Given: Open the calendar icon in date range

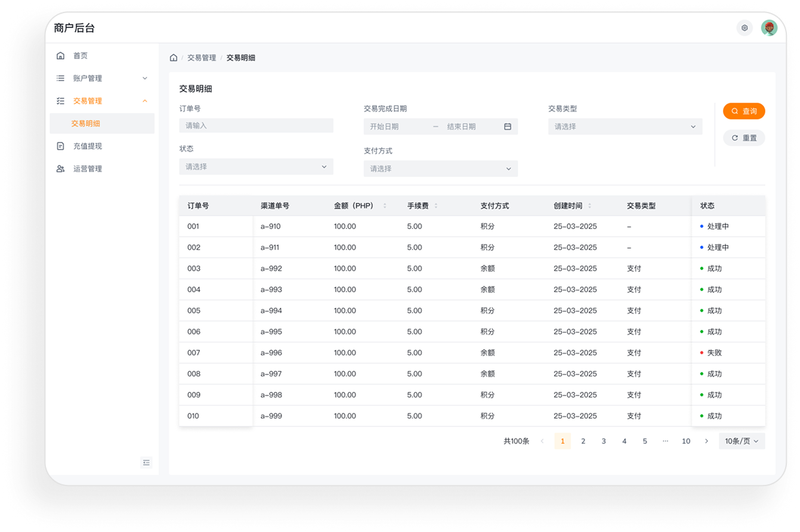Looking at the screenshot, I should point(508,126).
